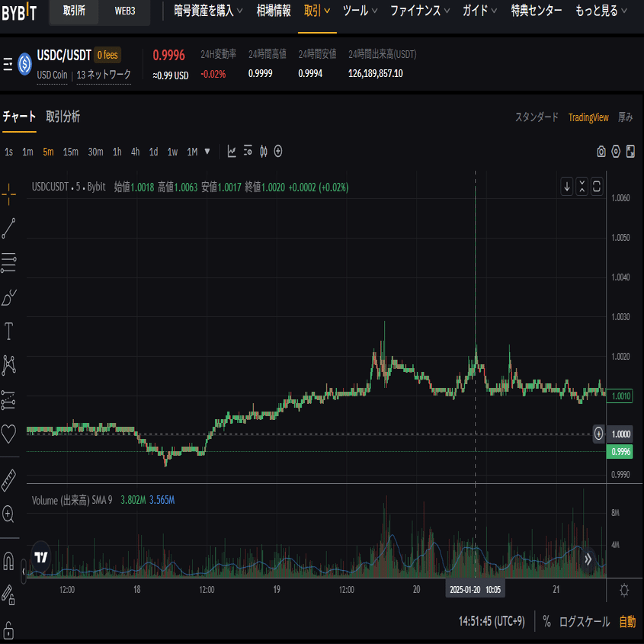This screenshot has height=644, width=644.
Task: Switch to TradingView chart view
Action: click(588, 117)
